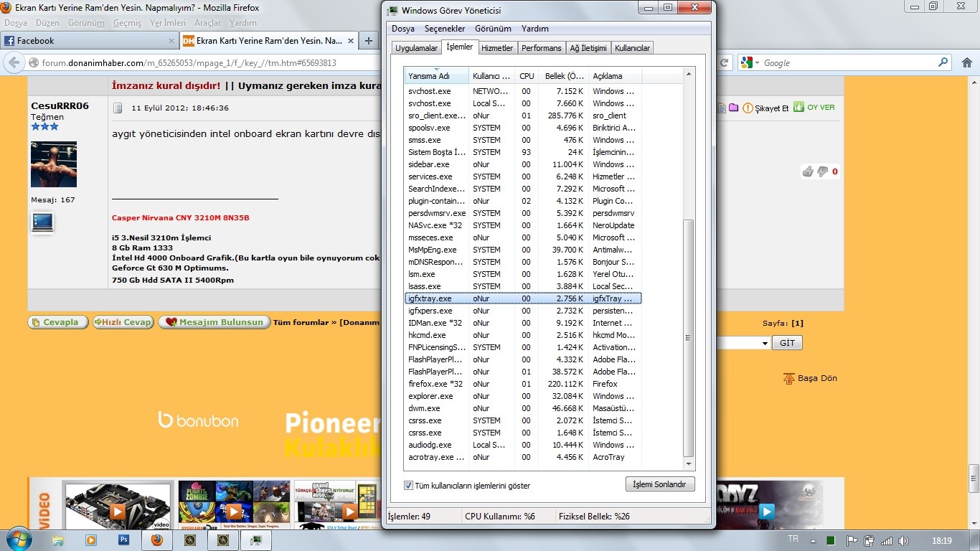Open the network signal tray icon
This screenshot has height=551, width=980.
(887, 540)
